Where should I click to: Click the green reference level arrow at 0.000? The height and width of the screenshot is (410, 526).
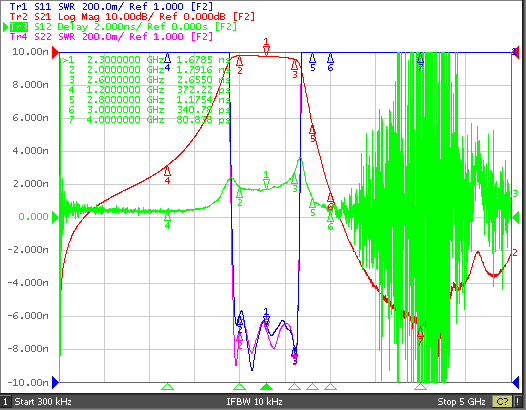55,217
